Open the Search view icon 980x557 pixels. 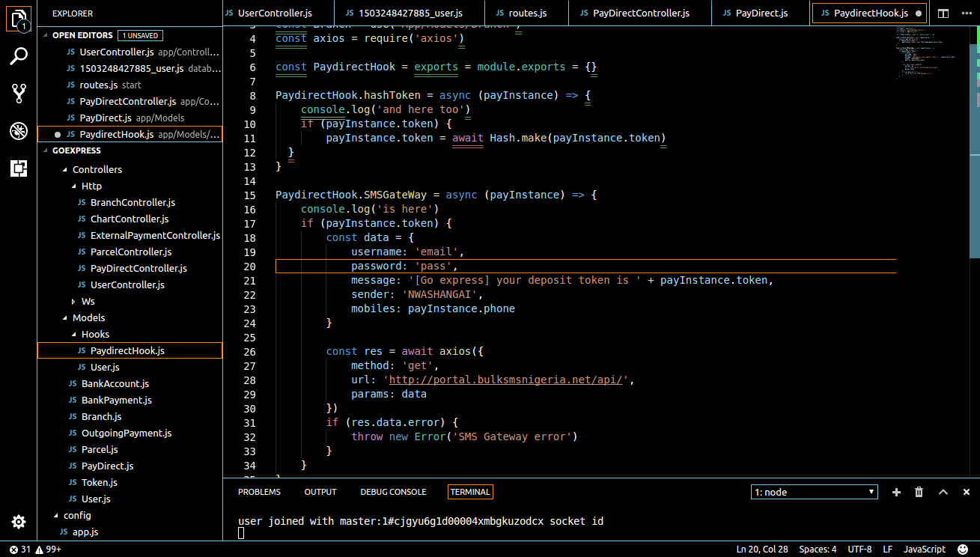pos(19,56)
